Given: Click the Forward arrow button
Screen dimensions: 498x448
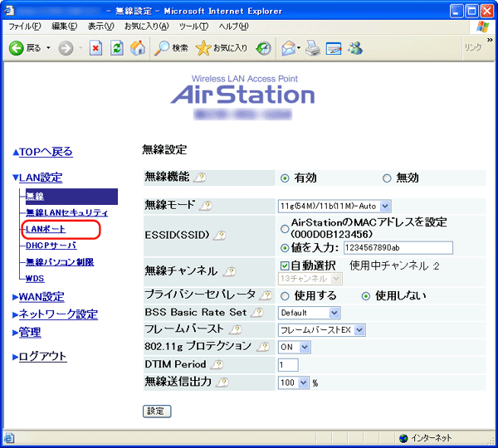Looking at the screenshot, I should pos(66,48).
